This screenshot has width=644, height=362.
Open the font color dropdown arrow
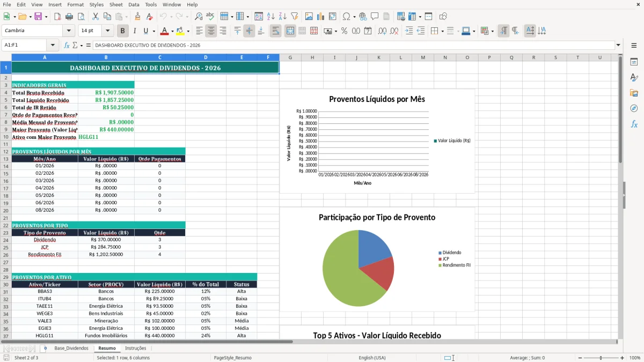(172, 31)
